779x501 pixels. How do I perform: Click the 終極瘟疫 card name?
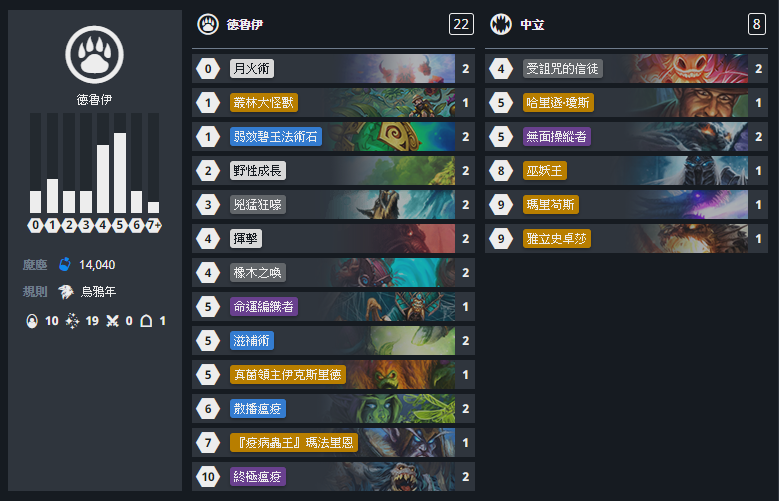257,476
